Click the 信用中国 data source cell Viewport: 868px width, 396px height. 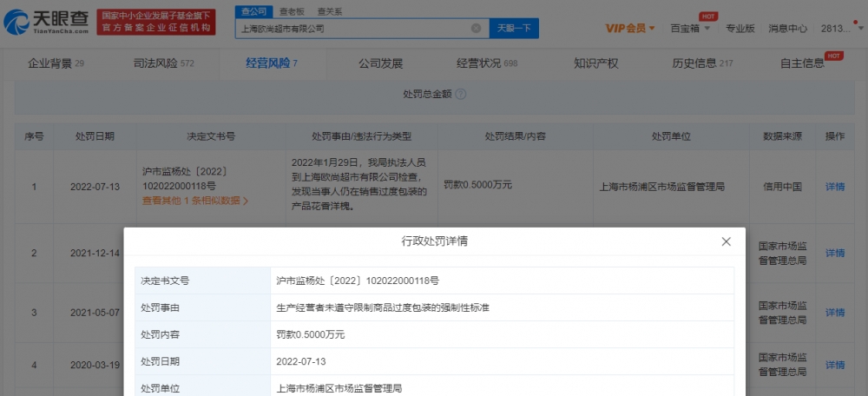pyautogui.click(x=782, y=187)
